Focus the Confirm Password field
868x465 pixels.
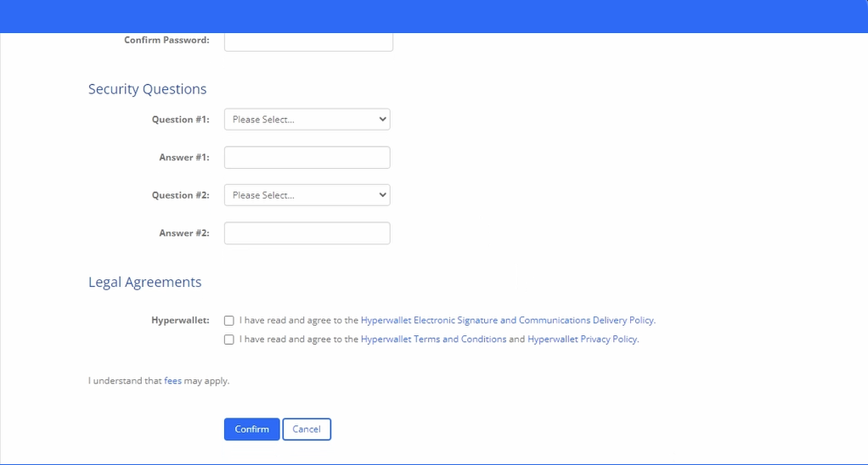point(308,42)
